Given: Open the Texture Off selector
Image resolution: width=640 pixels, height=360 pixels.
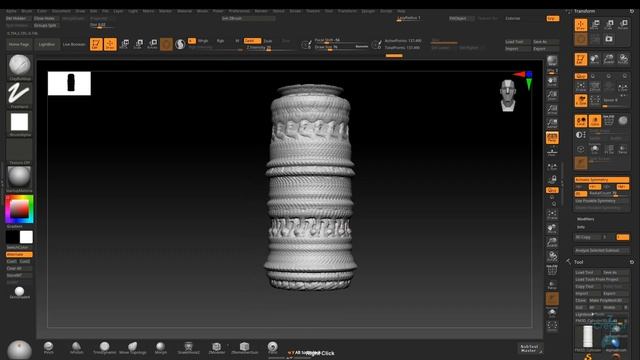Looking at the screenshot, I should tap(19, 150).
